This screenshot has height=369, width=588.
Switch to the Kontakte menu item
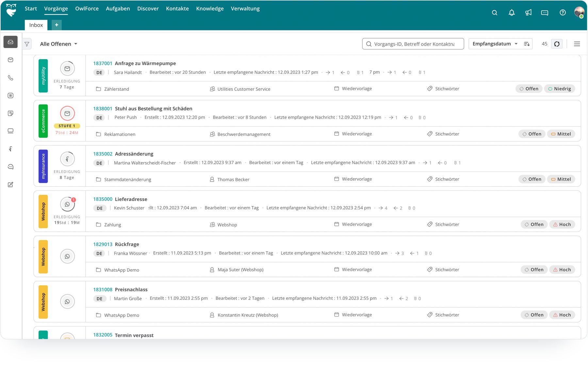pos(177,8)
